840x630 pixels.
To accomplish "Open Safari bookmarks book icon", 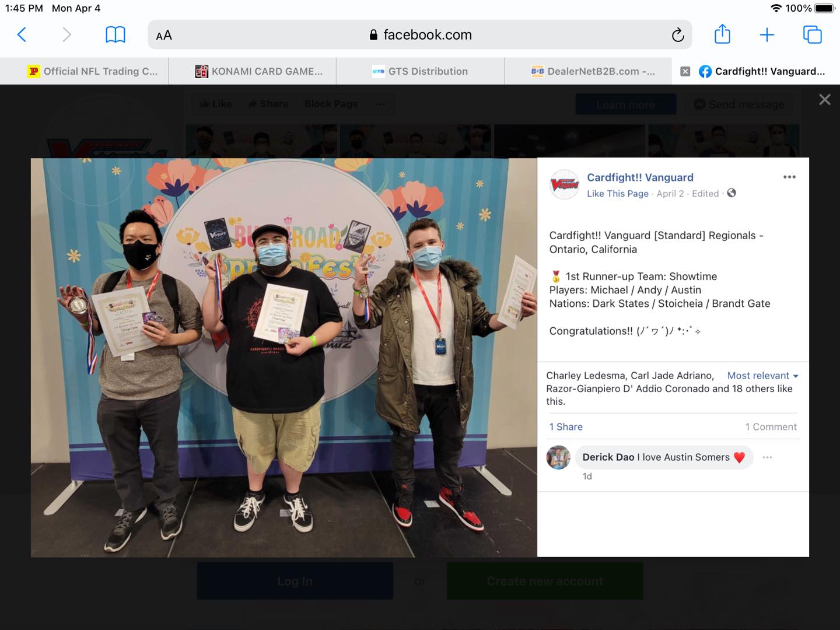I will click(115, 35).
